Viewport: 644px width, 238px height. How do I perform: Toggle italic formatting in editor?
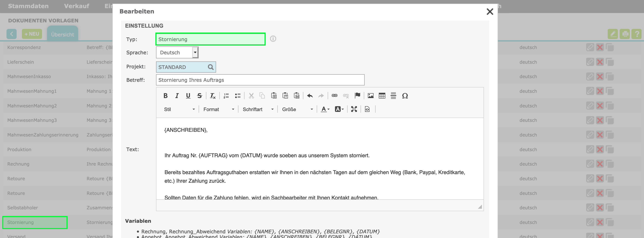pos(177,96)
